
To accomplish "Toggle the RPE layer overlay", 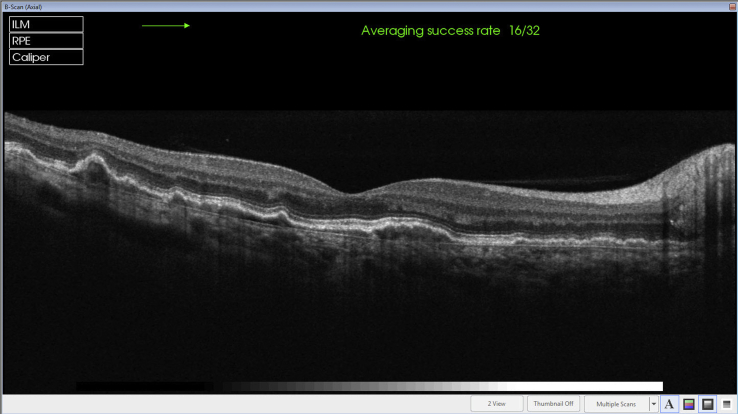I will click(x=46, y=41).
